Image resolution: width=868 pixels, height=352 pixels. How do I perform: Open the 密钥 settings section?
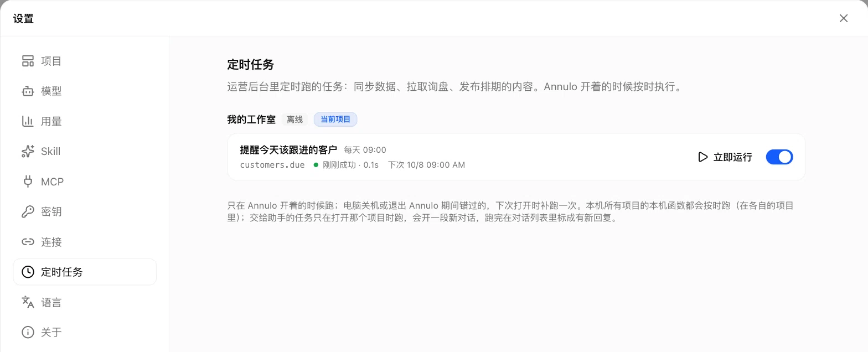tap(85, 212)
